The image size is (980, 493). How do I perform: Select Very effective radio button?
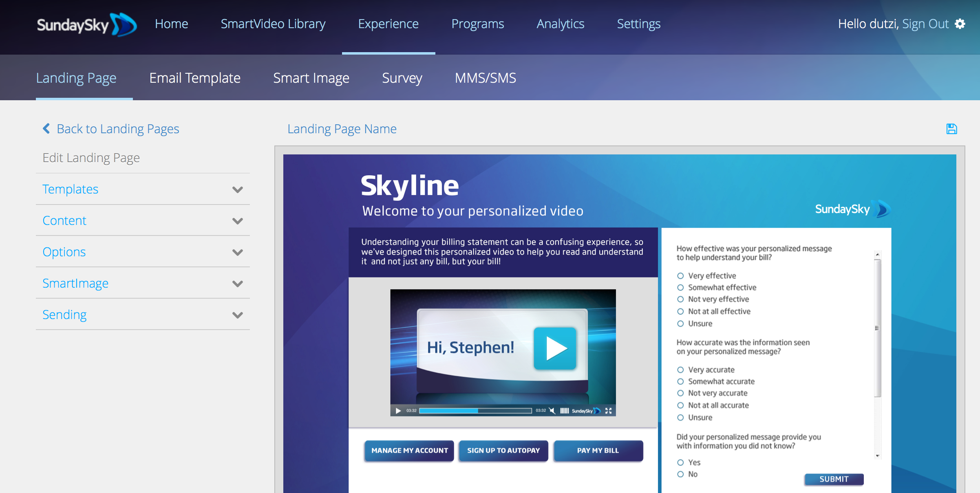coord(681,275)
